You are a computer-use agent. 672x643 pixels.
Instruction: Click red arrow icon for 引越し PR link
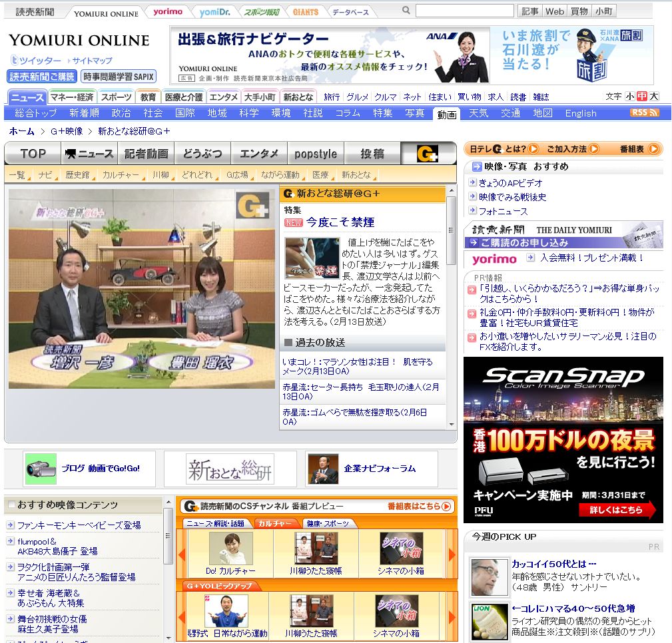(x=472, y=290)
